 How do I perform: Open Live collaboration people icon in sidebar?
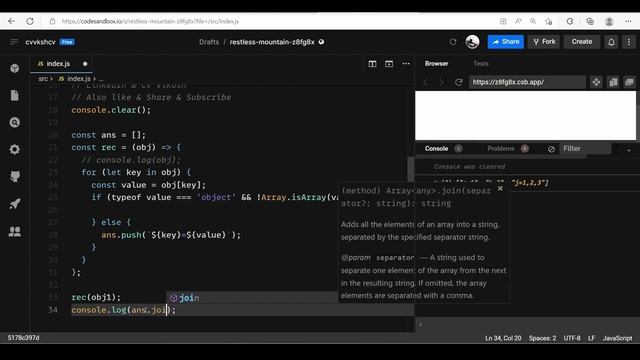[x=15, y=231]
